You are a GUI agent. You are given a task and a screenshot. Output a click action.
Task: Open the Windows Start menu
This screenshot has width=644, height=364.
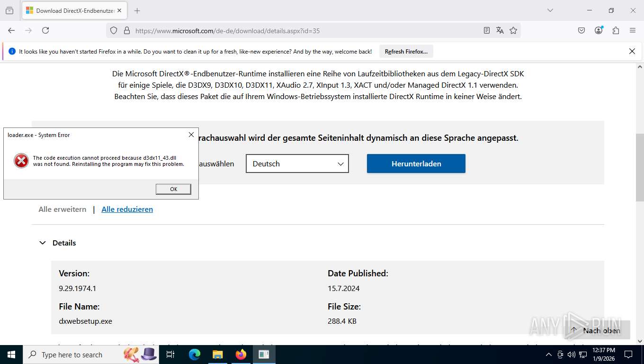pos(11,355)
